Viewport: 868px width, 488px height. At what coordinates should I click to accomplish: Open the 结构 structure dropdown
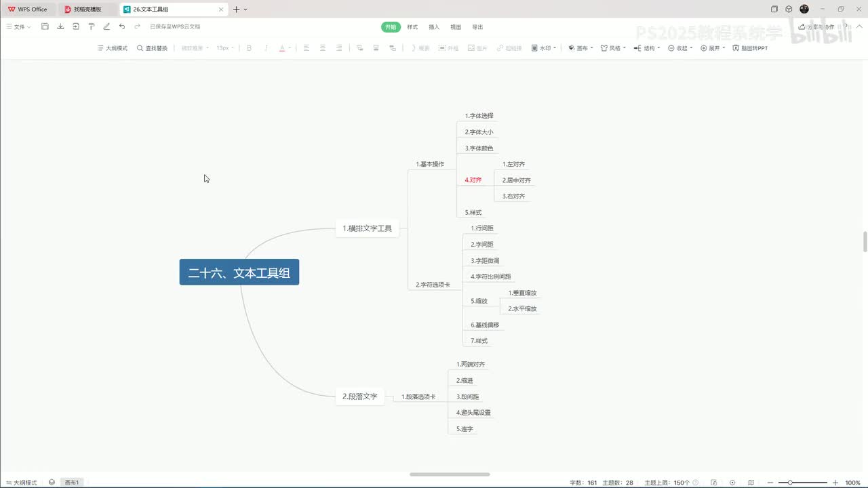[647, 48]
